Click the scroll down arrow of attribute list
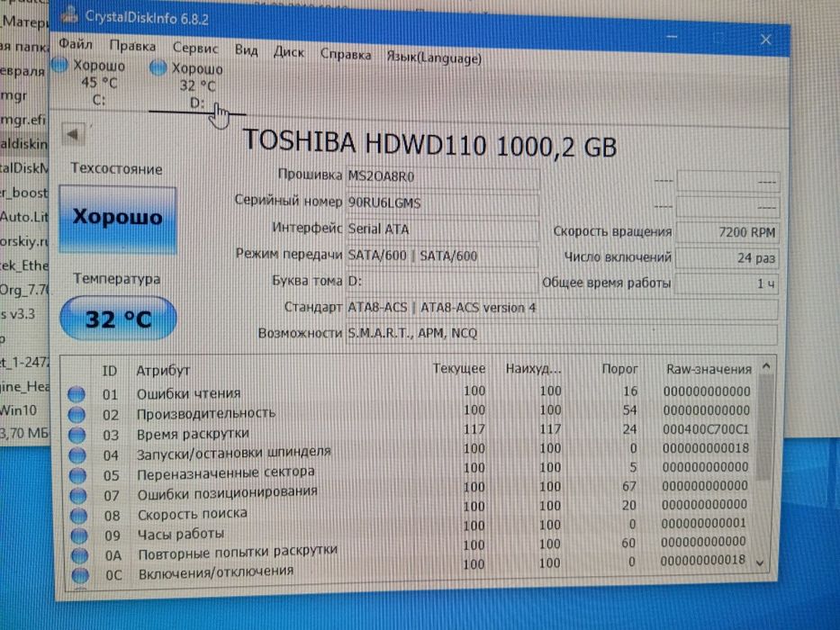Image resolution: width=840 pixels, height=630 pixels. click(760, 563)
